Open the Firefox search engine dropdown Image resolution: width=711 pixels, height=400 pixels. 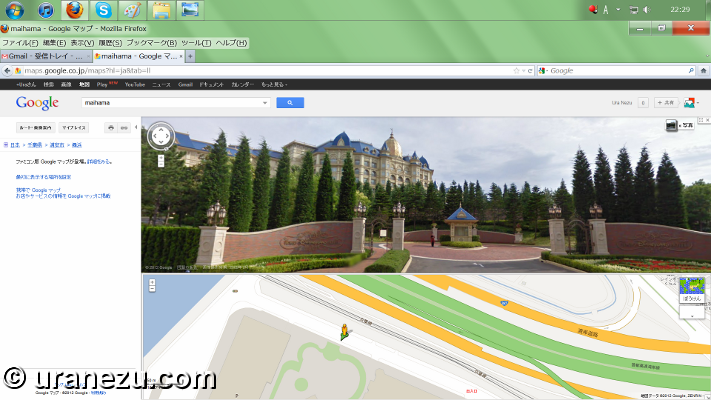[x=543, y=71]
